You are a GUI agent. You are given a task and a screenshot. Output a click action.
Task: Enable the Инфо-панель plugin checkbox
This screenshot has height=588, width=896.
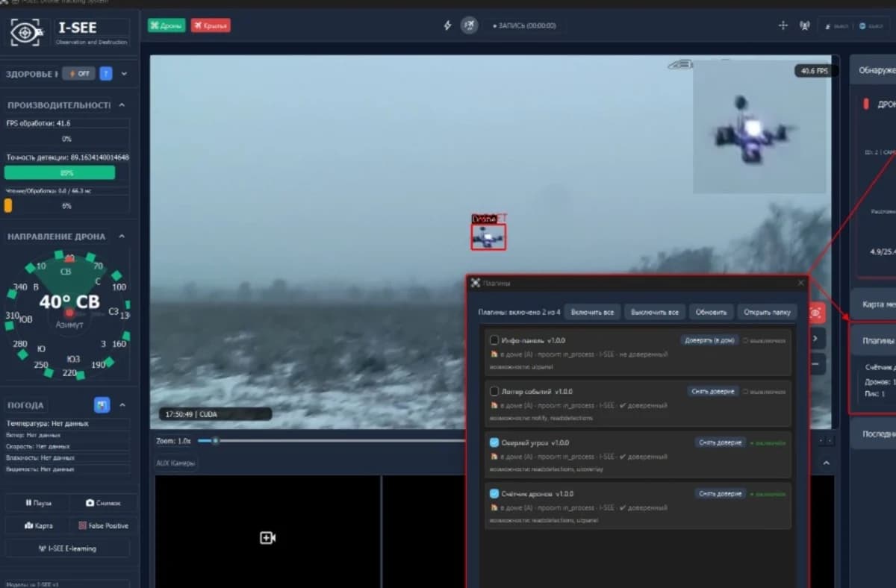(x=494, y=340)
